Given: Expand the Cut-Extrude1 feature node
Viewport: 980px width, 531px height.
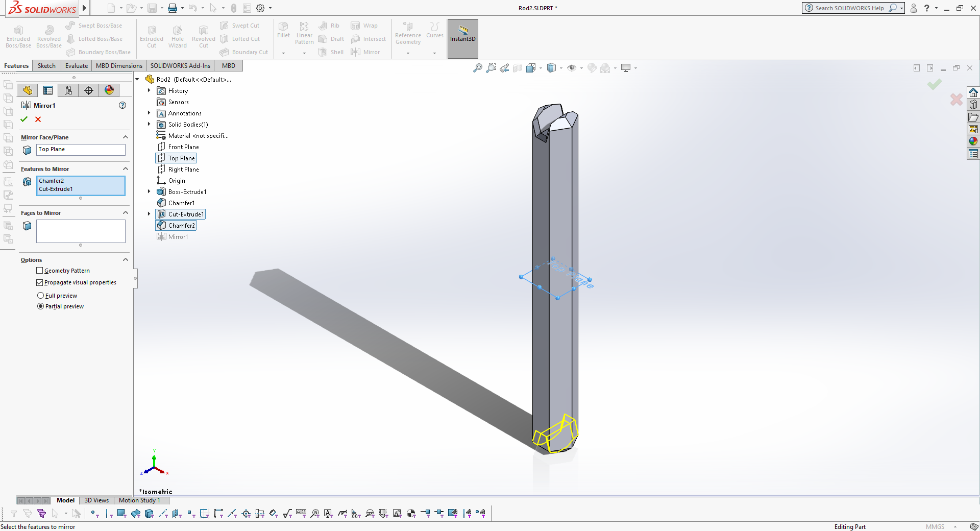Looking at the screenshot, I should [149, 214].
